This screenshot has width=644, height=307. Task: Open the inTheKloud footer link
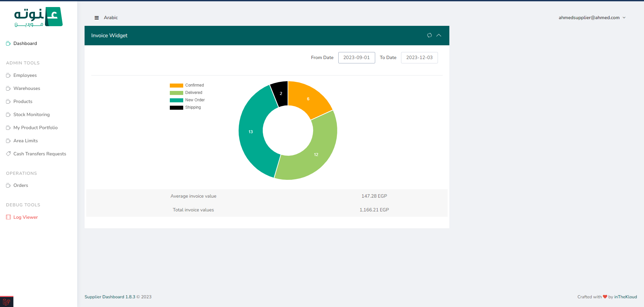[x=625, y=297]
